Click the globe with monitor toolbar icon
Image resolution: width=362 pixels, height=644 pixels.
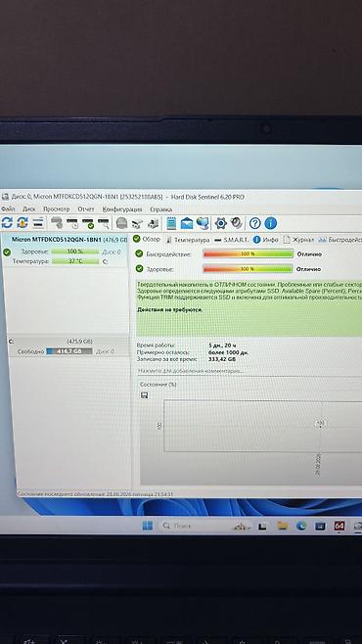tap(203, 223)
